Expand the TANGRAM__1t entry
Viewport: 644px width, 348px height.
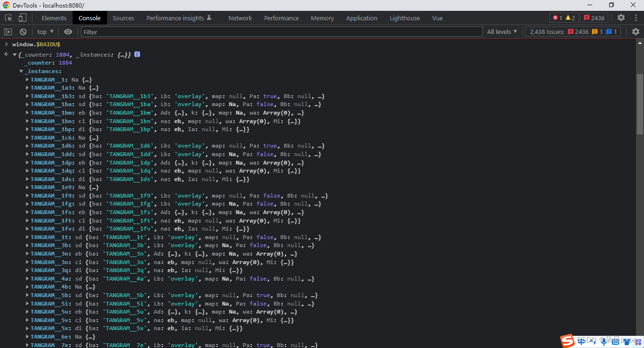pos(27,237)
